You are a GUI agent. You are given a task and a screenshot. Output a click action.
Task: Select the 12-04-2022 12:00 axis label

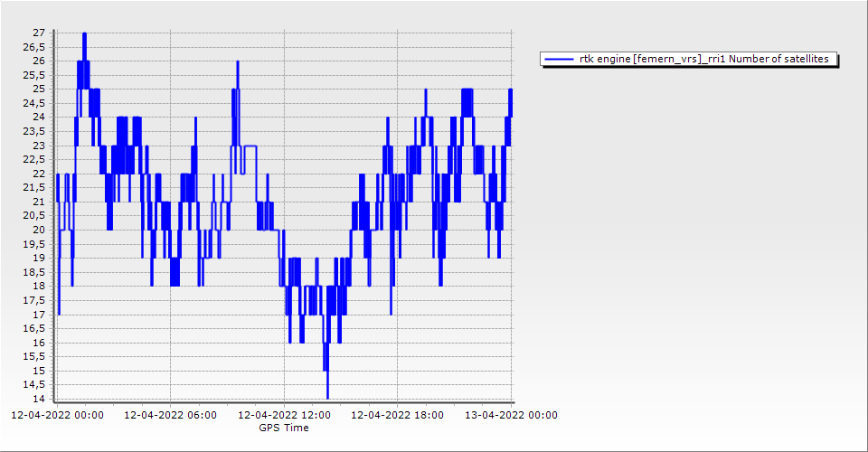(284, 415)
